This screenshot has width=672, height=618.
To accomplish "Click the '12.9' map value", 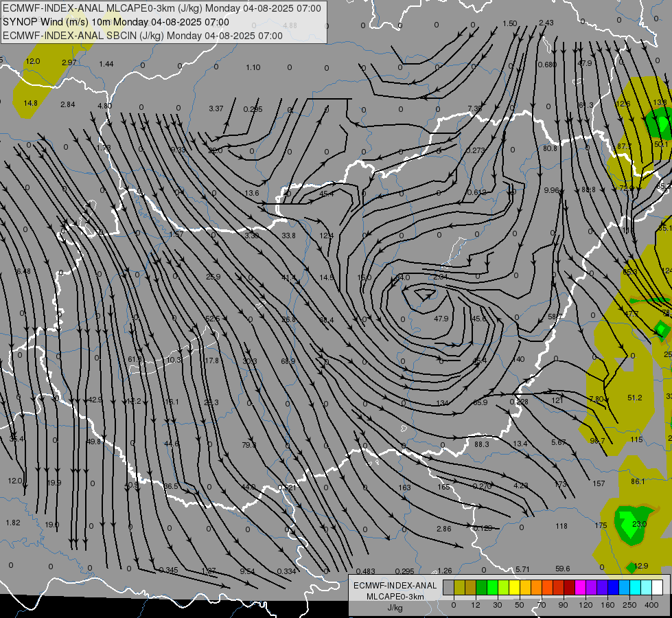I will [x=640, y=566].
